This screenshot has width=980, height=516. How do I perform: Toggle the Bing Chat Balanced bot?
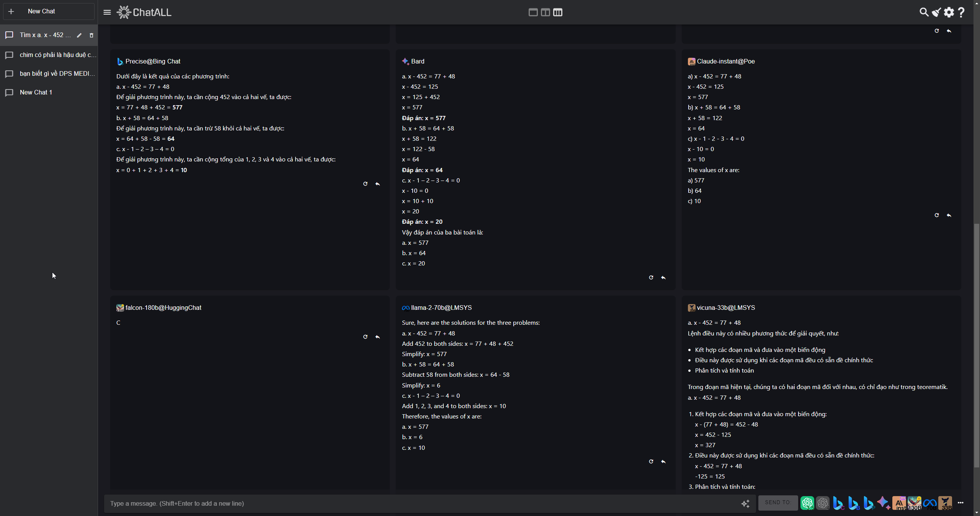pos(853,503)
